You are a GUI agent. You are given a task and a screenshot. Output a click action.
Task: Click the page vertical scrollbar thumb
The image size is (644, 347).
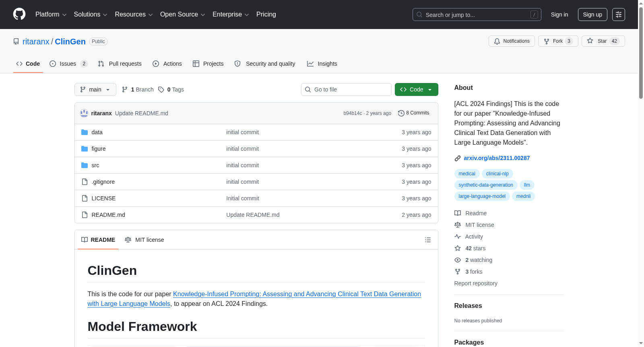[641, 52]
